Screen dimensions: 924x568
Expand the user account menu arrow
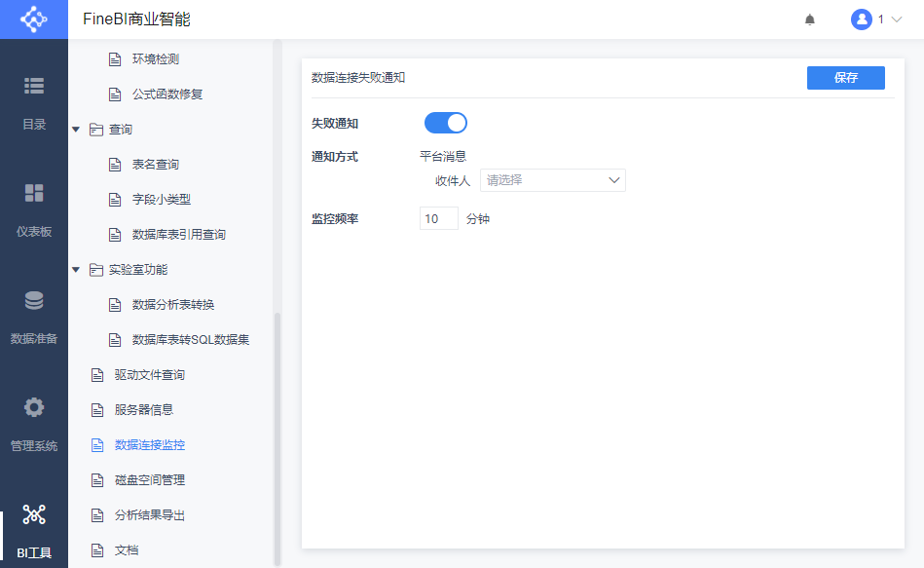[x=897, y=19]
